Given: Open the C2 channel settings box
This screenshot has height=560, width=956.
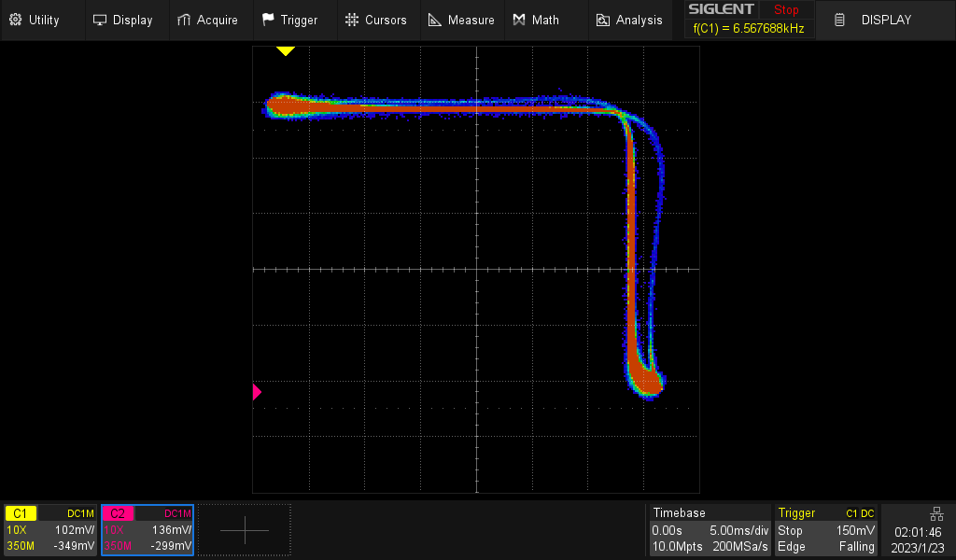Looking at the screenshot, I should (147, 529).
